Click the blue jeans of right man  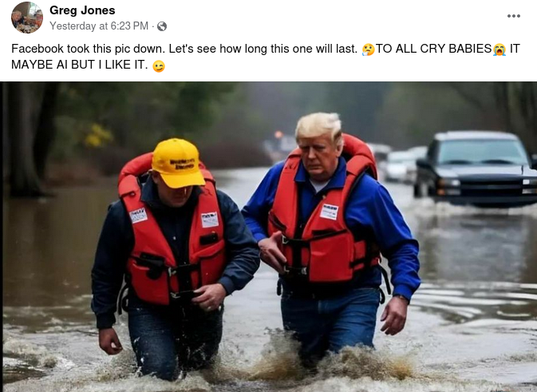[330, 320]
